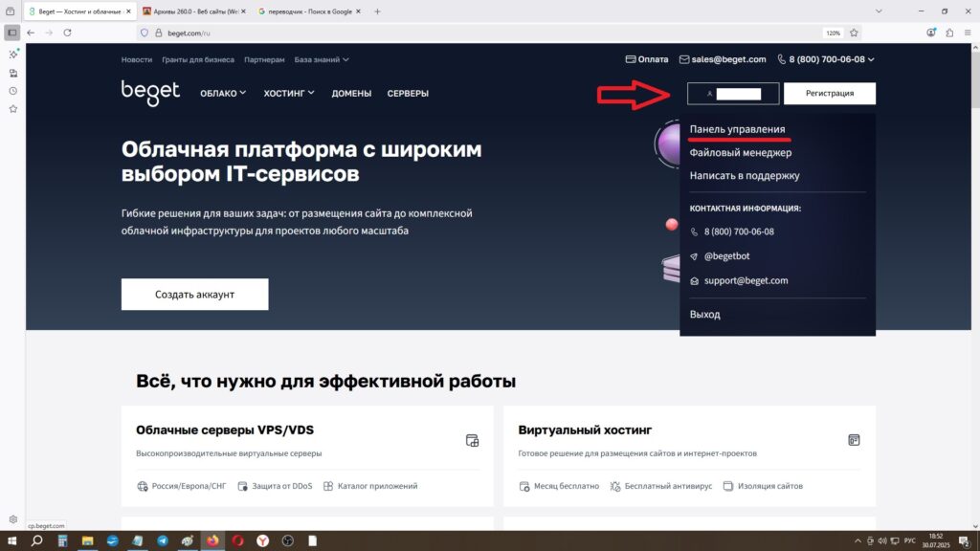Go to the ДОМЕНЫ section
The width and height of the screenshot is (980, 551).
[x=351, y=93]
